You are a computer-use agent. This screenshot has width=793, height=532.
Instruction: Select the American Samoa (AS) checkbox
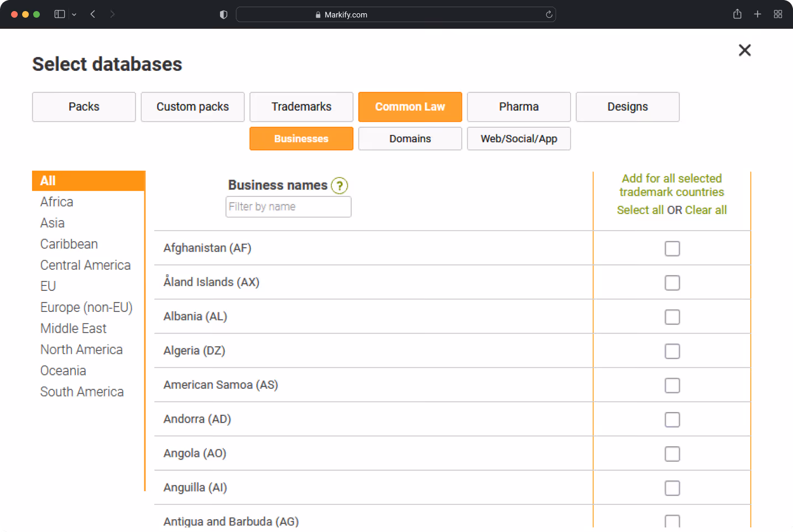click(x=672, y=386)
